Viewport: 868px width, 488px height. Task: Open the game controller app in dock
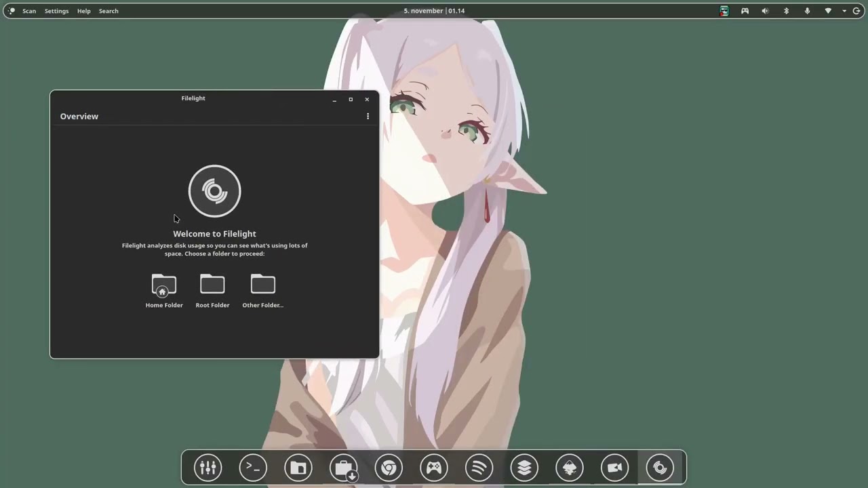434,468
